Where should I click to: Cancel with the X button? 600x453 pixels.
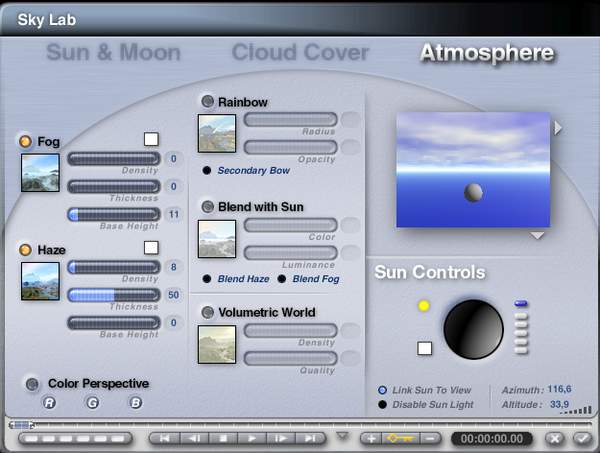pos(555,438)
